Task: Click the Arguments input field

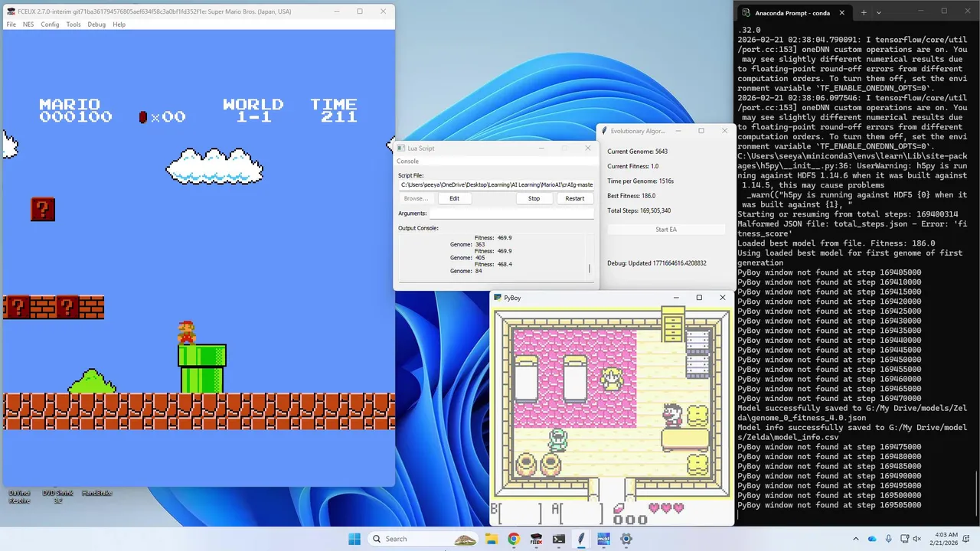Action: click(x=511, y=214)
